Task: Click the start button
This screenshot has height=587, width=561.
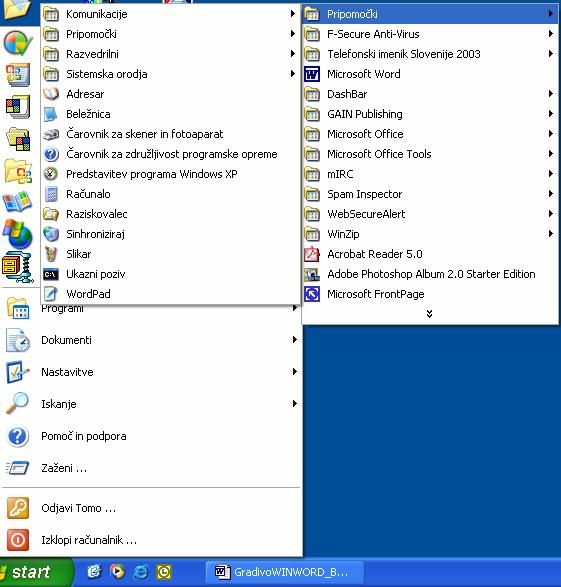Action: 36,572
